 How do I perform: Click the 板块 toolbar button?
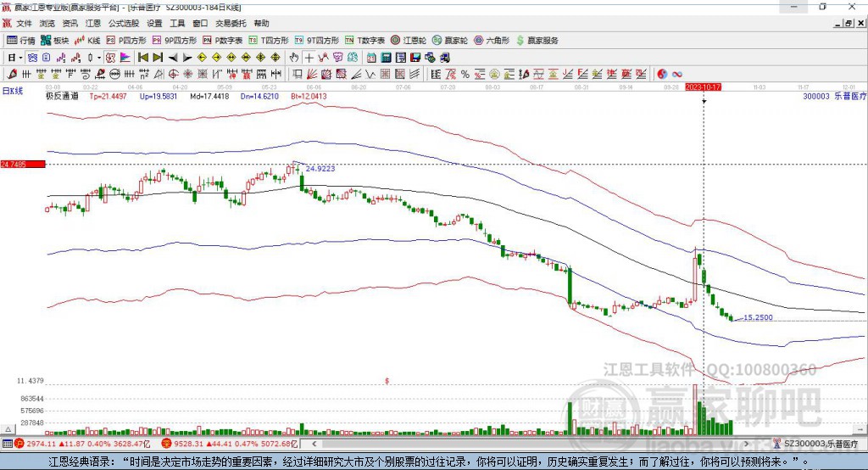55,41
